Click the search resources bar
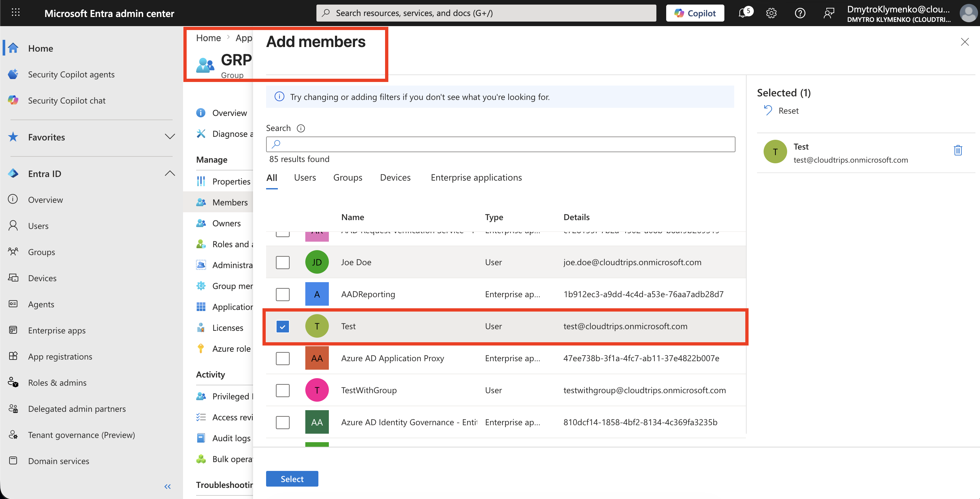980x499 pixels. tap(486, 13)
